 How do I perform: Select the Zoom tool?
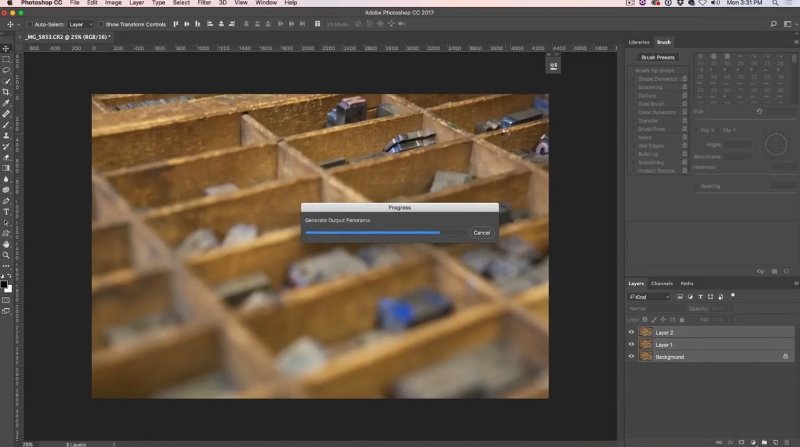6,255
